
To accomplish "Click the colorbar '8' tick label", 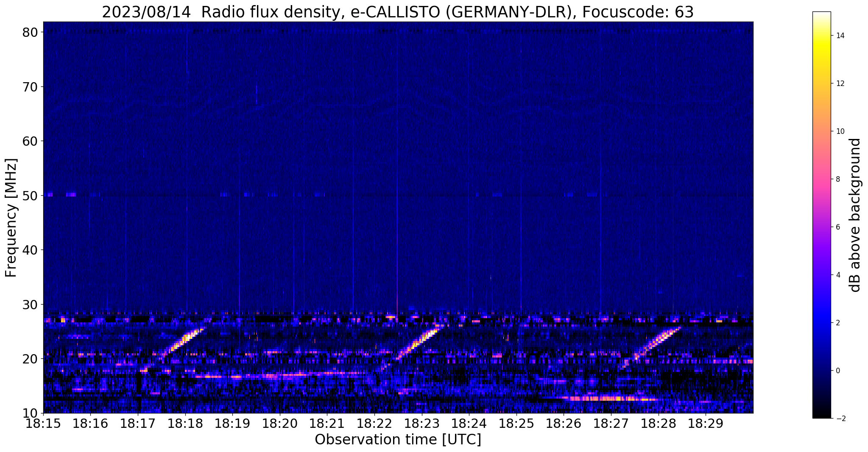I will pos(837,179).
